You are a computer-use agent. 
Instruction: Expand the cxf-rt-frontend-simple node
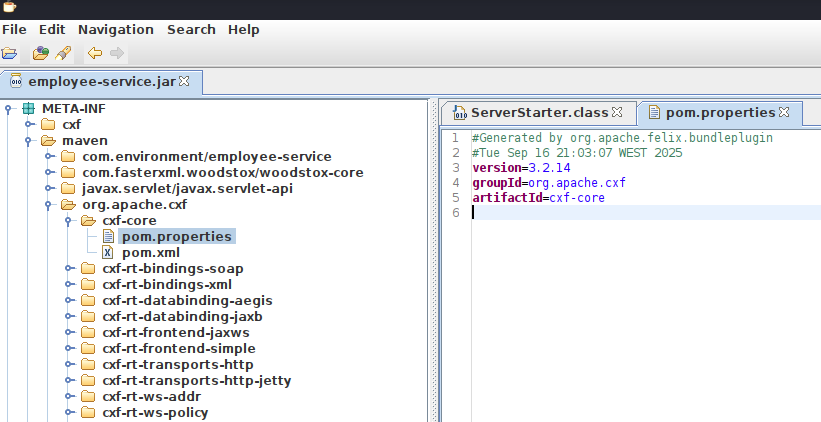(70, 348)
